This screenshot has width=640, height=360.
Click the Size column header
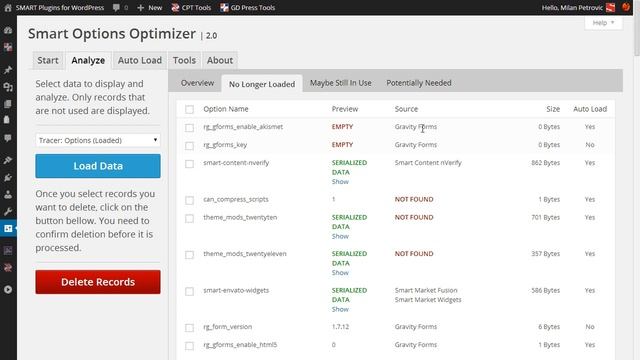coord(553,109)
